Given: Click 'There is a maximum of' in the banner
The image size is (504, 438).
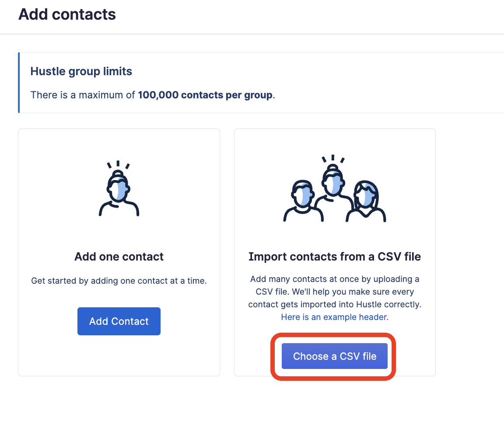Looking at the screenshot, I should tap(83, 95).
